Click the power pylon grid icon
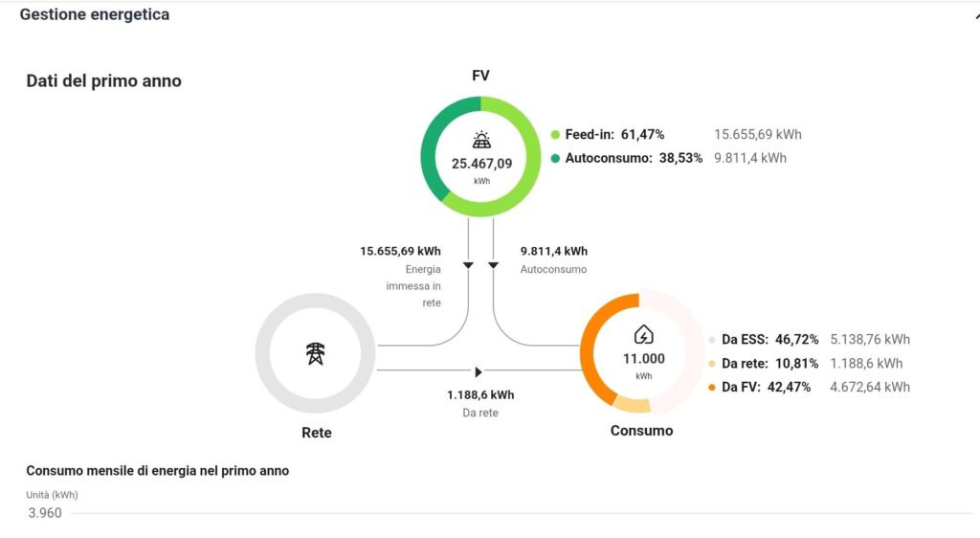The width and height of the screenshot is (980, 538). 316,353
